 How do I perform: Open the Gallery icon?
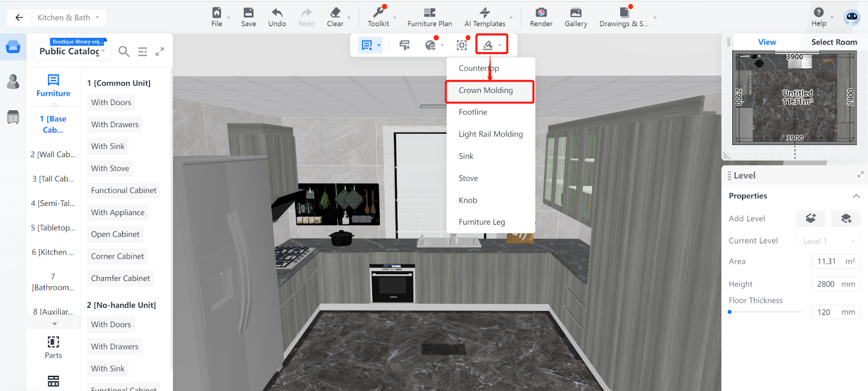click(x=576, y=13)
